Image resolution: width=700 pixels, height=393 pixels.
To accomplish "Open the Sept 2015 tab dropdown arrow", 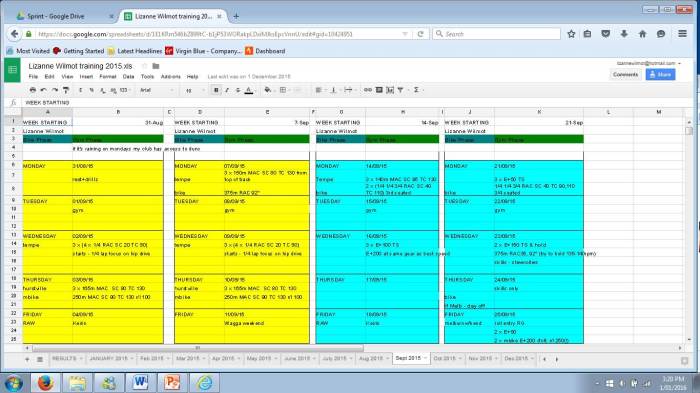I will pyautogui.click(x=425, y=358).
